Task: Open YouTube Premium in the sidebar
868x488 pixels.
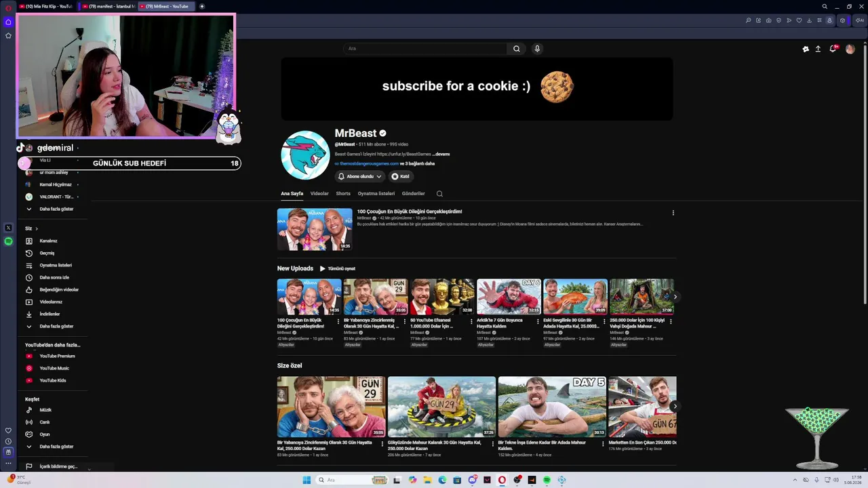Action: [x=57, y=356]
